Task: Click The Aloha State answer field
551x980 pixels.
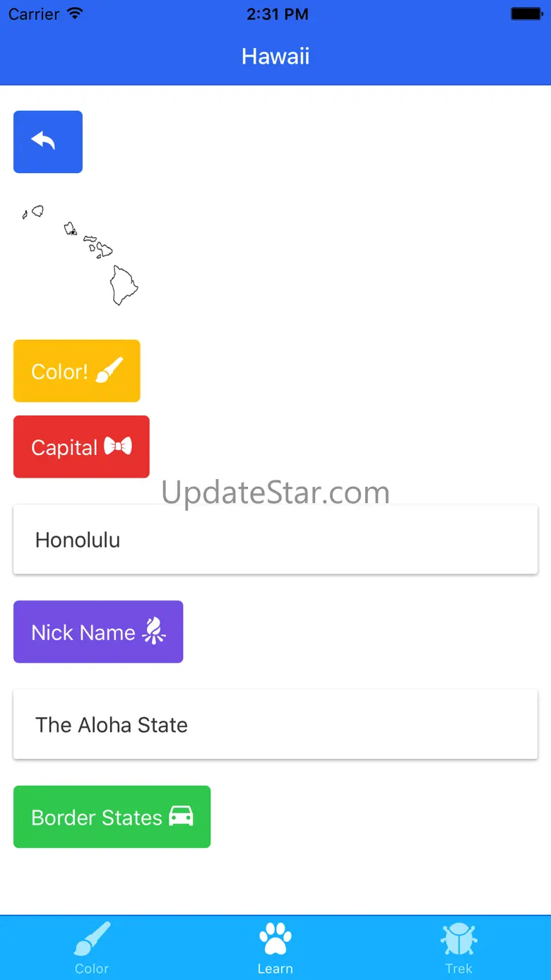Action: coord(275,725)
